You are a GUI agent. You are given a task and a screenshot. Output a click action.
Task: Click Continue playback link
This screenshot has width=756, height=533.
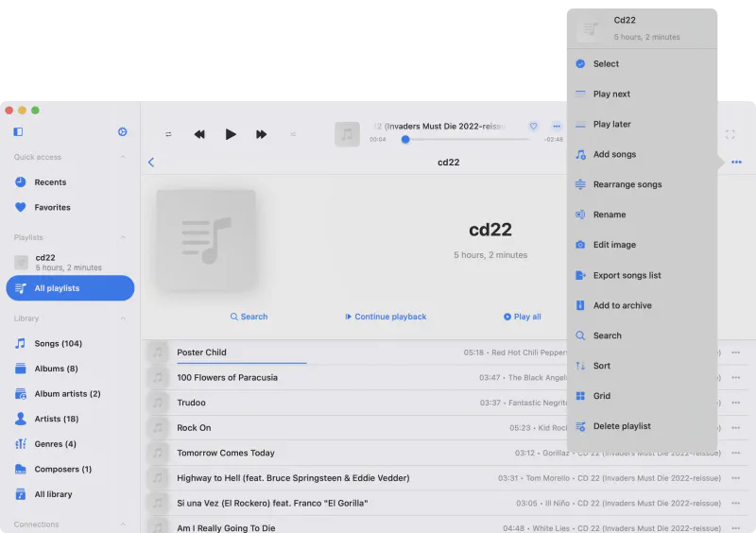click(386, 317)
